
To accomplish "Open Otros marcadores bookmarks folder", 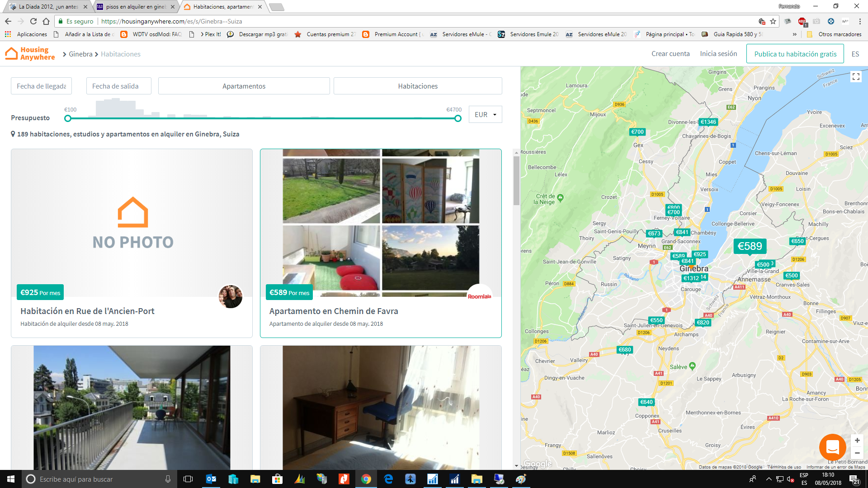I will [x=834, y=34].
